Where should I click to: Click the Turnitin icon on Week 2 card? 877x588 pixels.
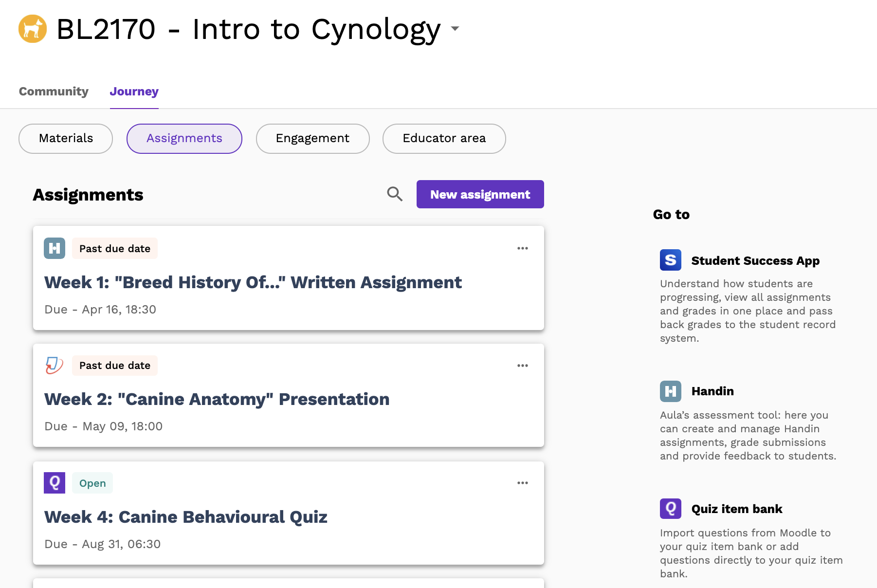click(55, 365)
